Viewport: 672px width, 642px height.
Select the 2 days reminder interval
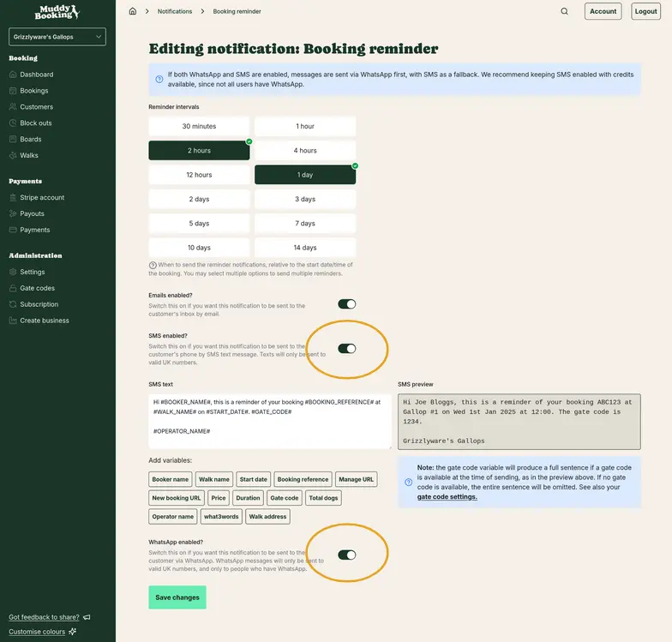199,199
